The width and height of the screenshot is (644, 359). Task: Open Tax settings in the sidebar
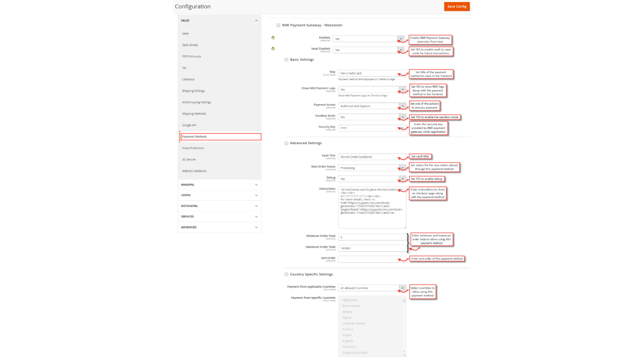point(184,68)
